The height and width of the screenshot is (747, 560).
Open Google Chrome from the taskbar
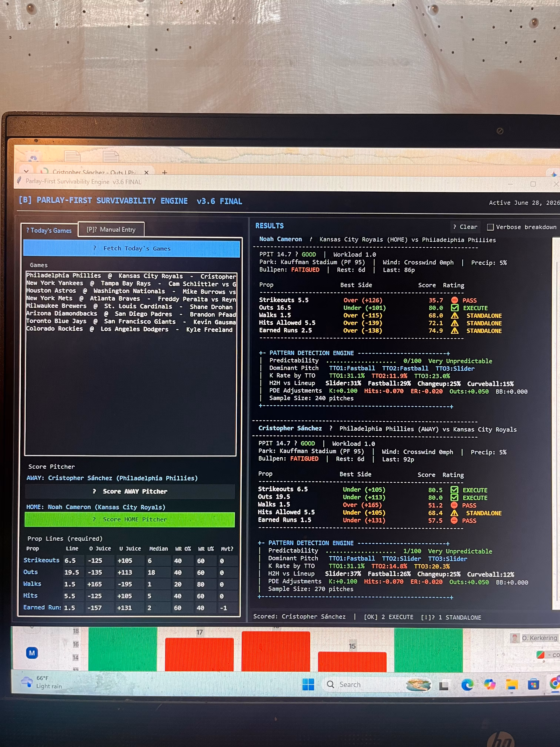555,684
